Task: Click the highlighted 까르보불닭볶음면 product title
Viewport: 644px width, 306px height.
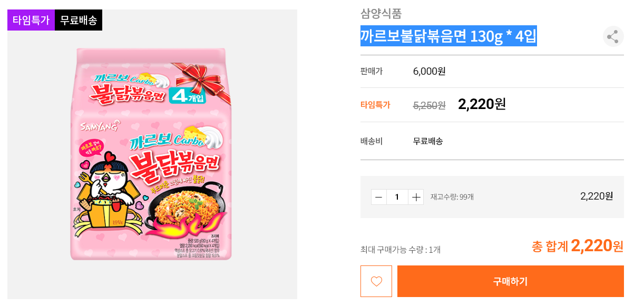Action: 448,36
